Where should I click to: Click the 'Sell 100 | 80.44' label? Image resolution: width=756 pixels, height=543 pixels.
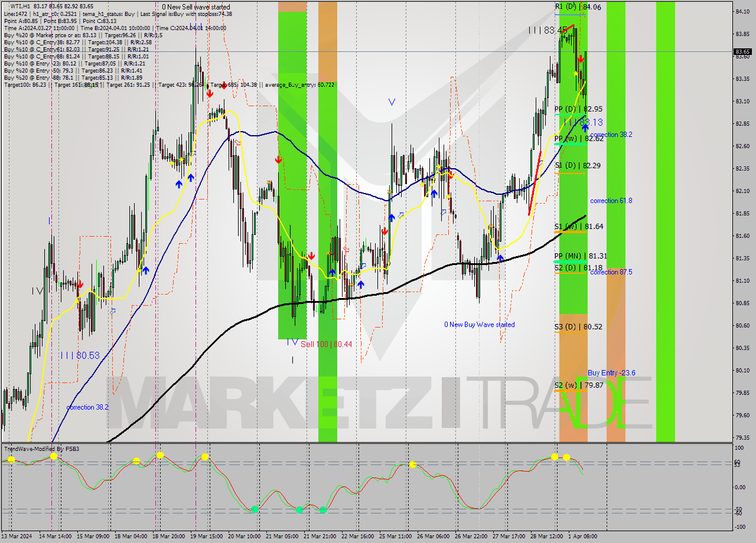(327, 344)
